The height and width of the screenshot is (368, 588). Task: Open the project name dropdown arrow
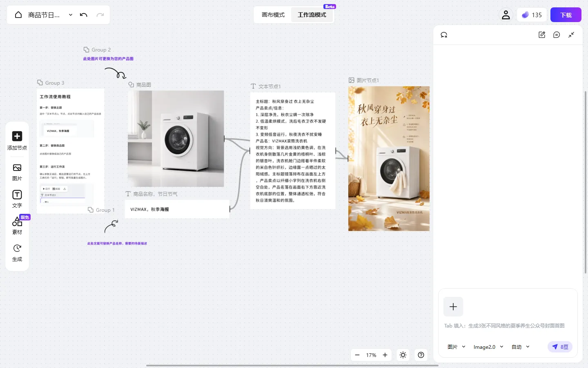pyautogui.click(x=71, y=15)
